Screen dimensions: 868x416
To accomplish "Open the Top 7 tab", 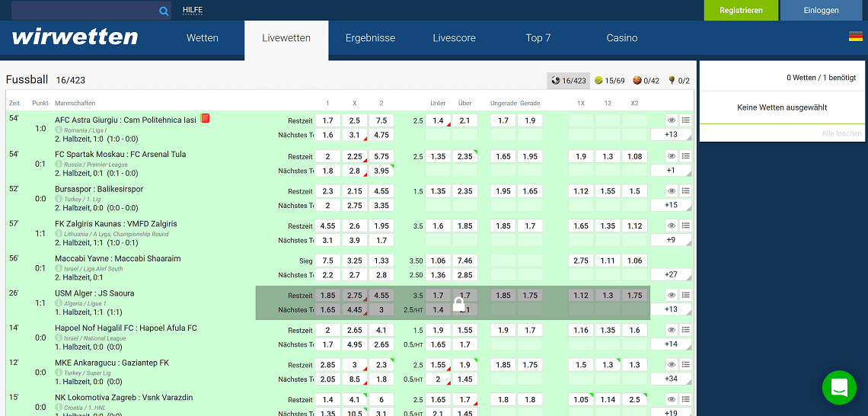I will click(x=538, y=38).
